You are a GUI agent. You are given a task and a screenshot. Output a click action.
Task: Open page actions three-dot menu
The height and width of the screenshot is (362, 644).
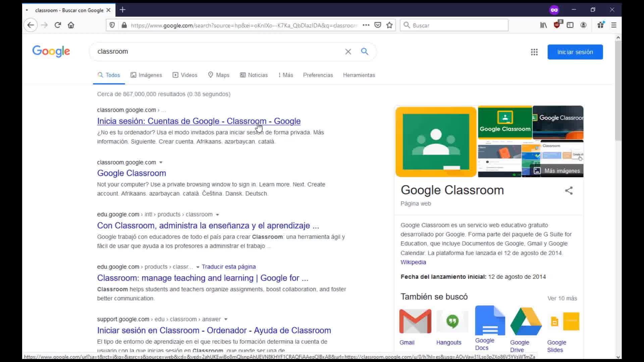click(x=366, y=25)
